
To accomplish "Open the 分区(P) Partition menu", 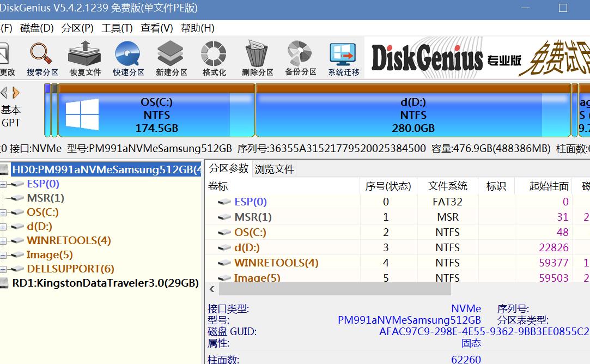I will 77,28.
